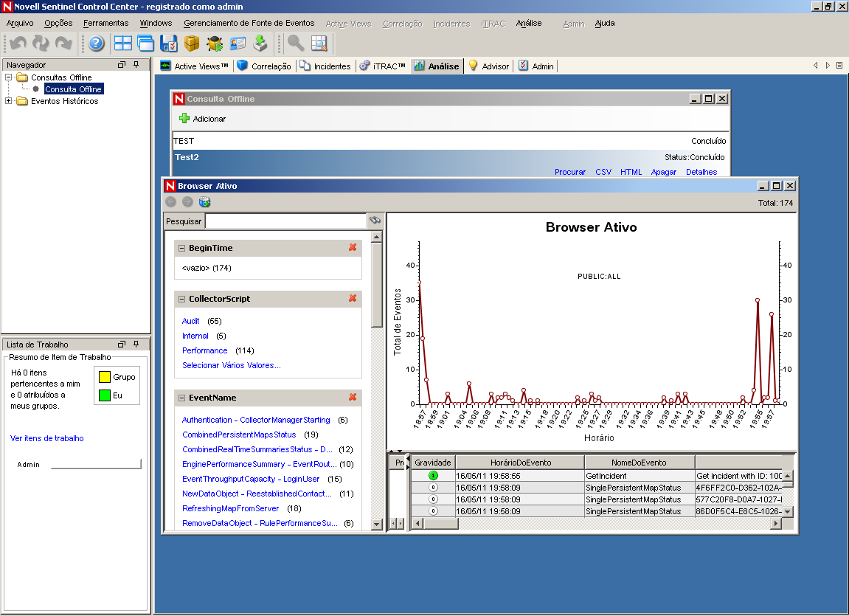Open the Ferramentas menu
Viewport: 849px width, 616px height.
click(x=105, y=23)
